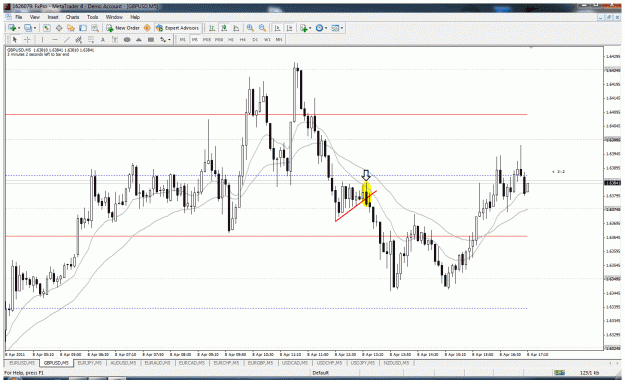
Task: Select the Cursor arrow tool
Action: 15,39
